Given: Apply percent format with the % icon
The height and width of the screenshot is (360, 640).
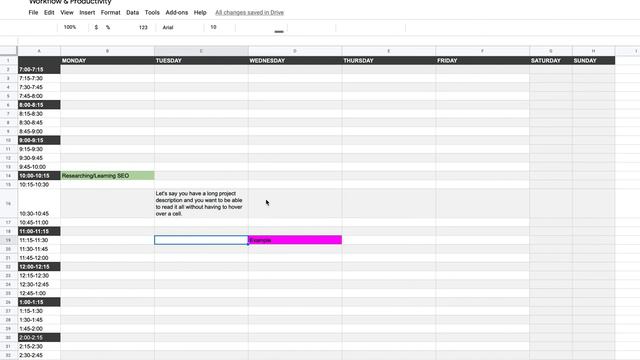Looking at the screenshot, I should [x=108, y=27].
